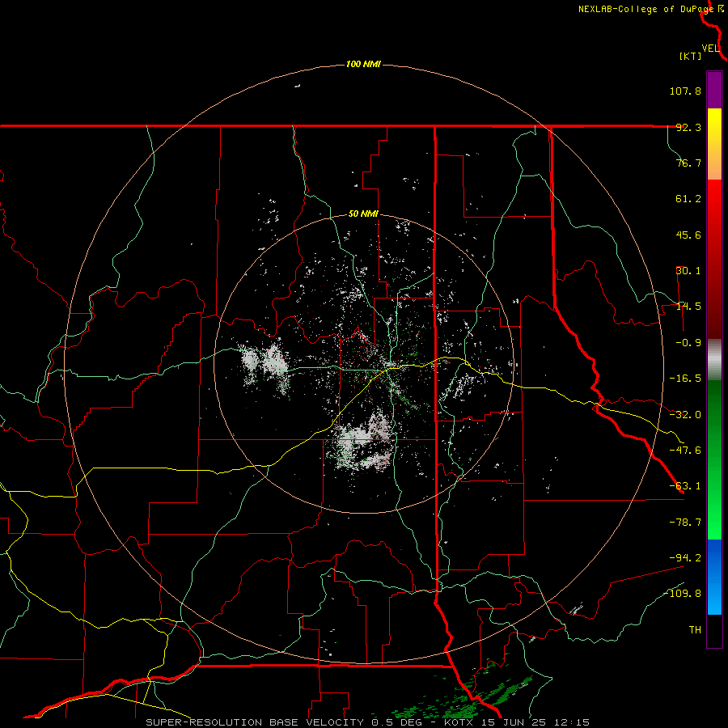Click the [KT] units label
The width and height of the screenshot is (728, 728).
point(691,56)
